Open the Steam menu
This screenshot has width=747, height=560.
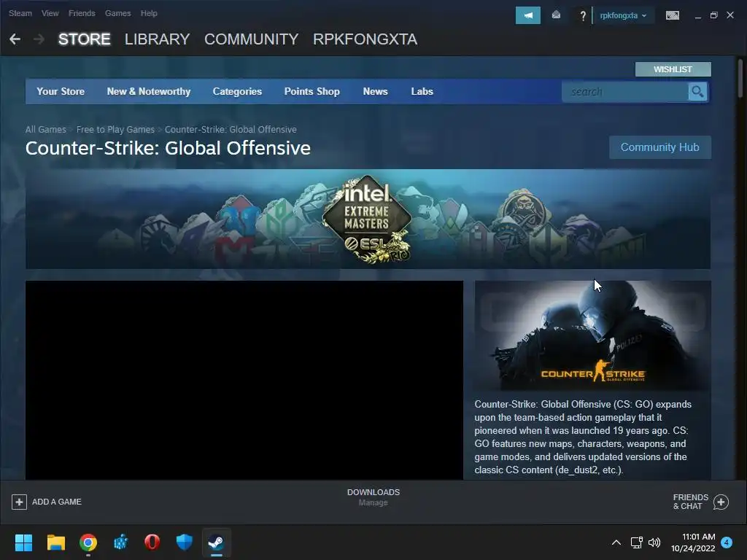coord(20,13)
